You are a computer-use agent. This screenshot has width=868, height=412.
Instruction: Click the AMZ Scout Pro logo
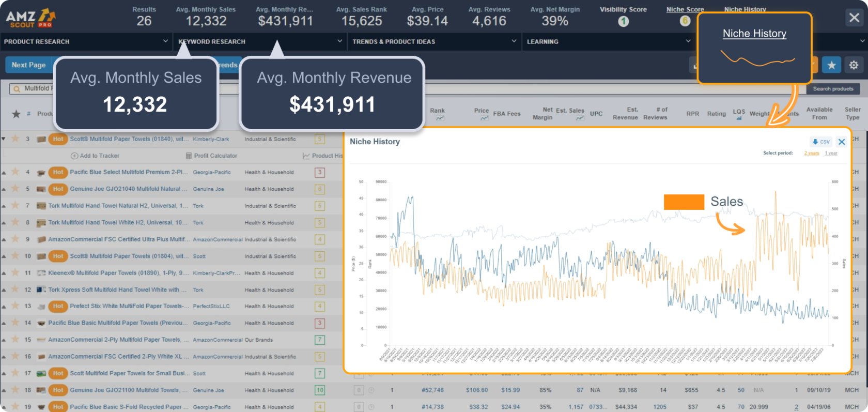point(30,18)
